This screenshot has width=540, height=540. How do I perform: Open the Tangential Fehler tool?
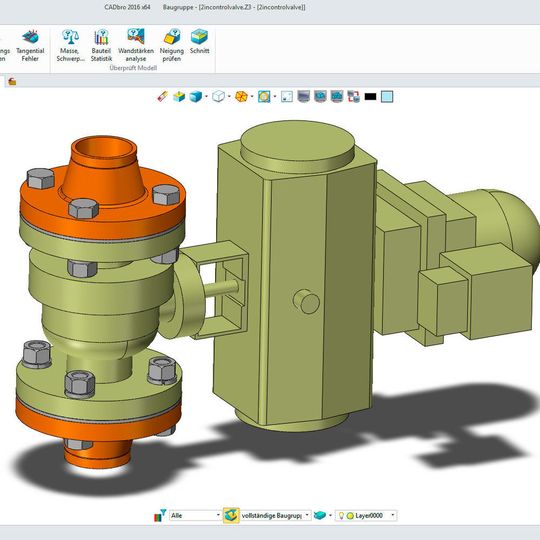coord(30,45)
